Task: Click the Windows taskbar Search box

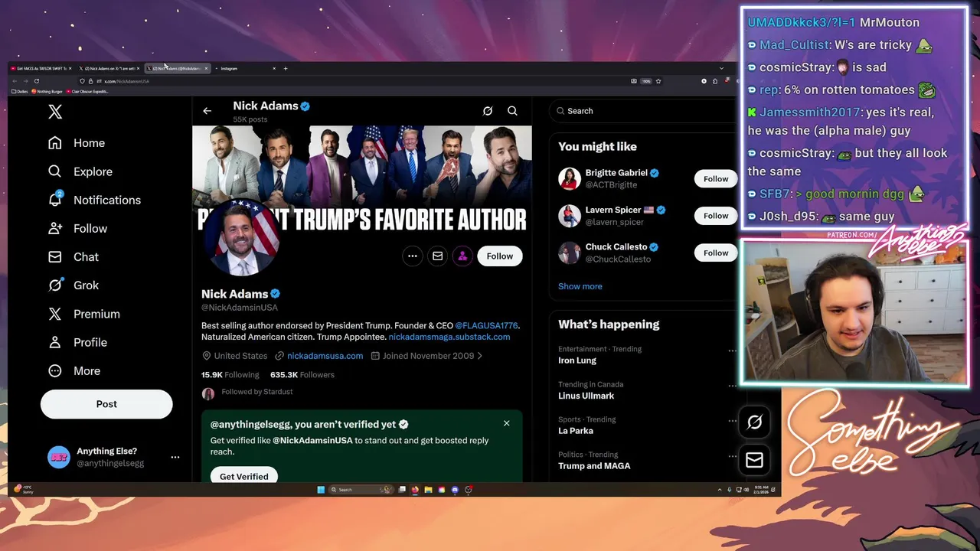Action: click(361, 490)
